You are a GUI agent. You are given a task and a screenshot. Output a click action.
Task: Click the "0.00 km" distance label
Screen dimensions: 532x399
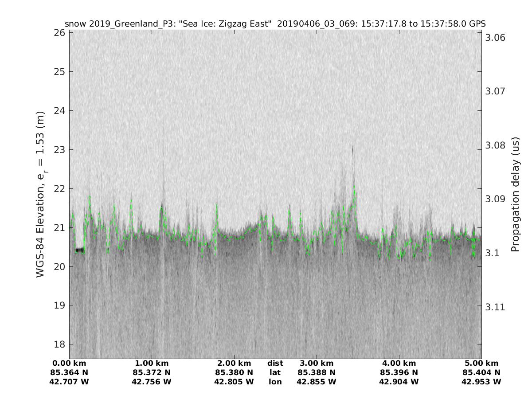(69, 363)
